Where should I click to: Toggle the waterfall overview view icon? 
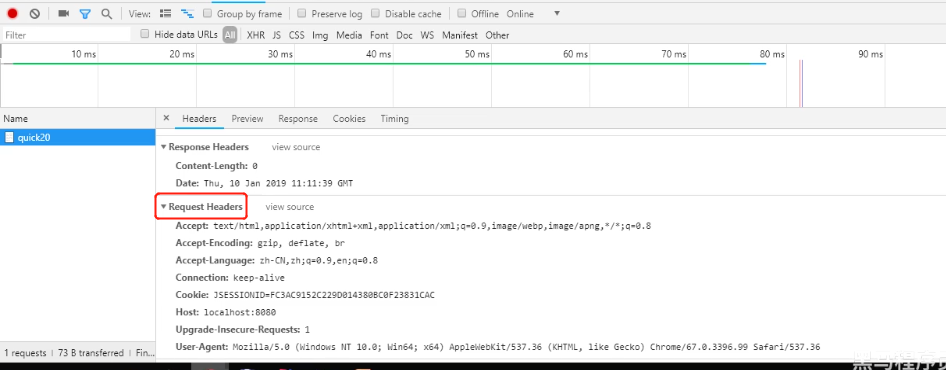click(x=188, y=13)
